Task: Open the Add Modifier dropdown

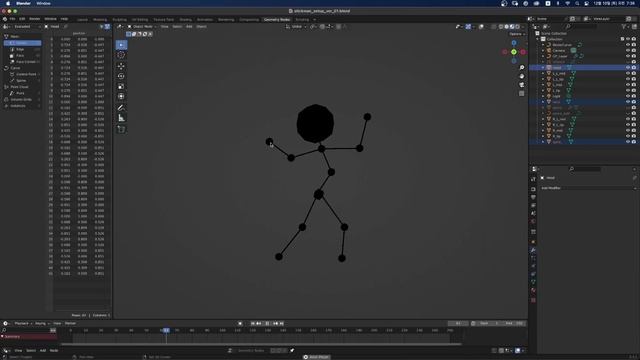Action: [x=588, y=188]
